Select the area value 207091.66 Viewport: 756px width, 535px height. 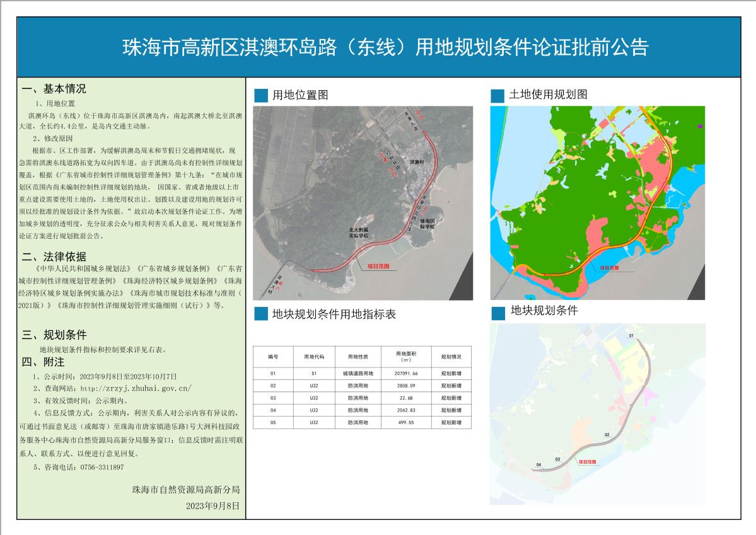point(406,374)
